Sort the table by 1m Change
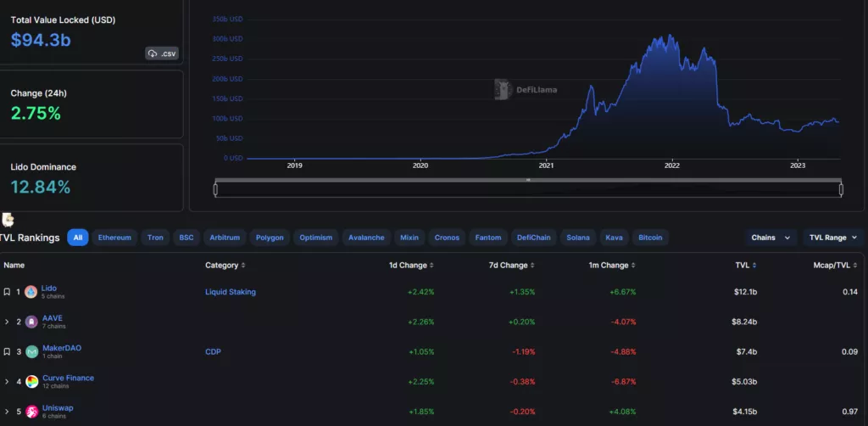Viewport: 868px width, 426px height. pyautogui.click(x=612, y=266)
